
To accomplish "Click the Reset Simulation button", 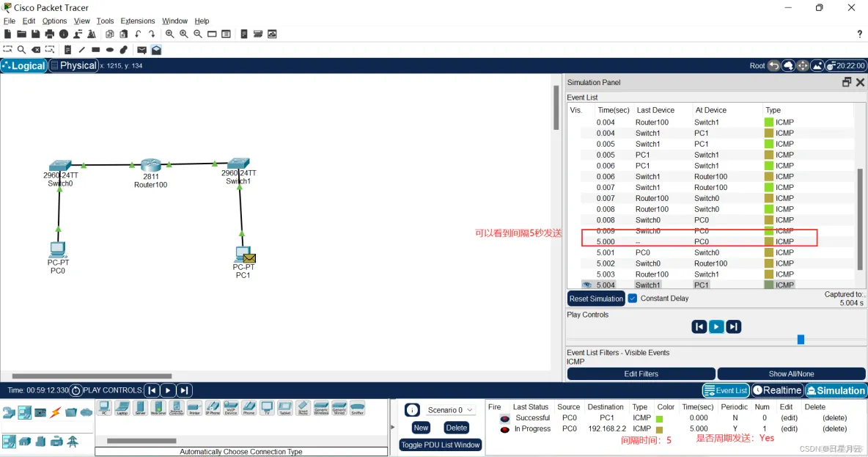I will pos(596,299).
